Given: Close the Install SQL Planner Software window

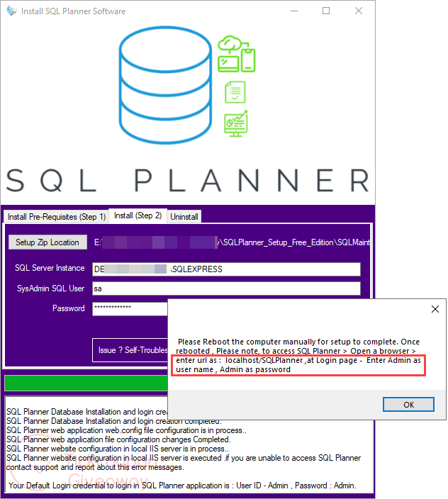Looking at the screenshot, I should 359,11.
